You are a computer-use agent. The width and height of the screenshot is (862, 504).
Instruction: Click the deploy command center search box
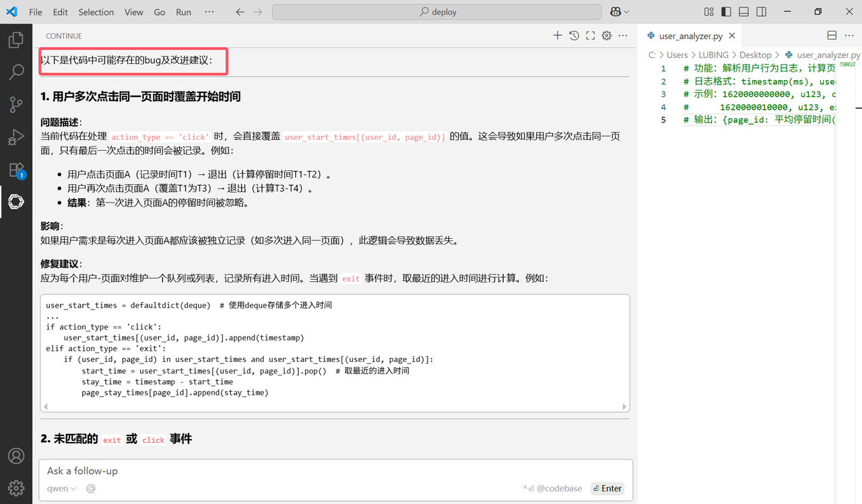pyautogui.click(x=437, y=12)
